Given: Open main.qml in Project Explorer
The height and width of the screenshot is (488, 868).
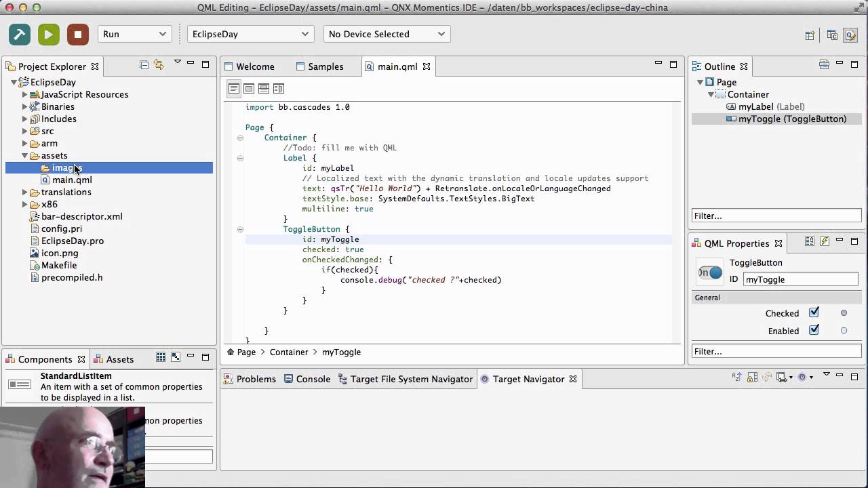Looking at the screenshot, I should tap(72, 180).
